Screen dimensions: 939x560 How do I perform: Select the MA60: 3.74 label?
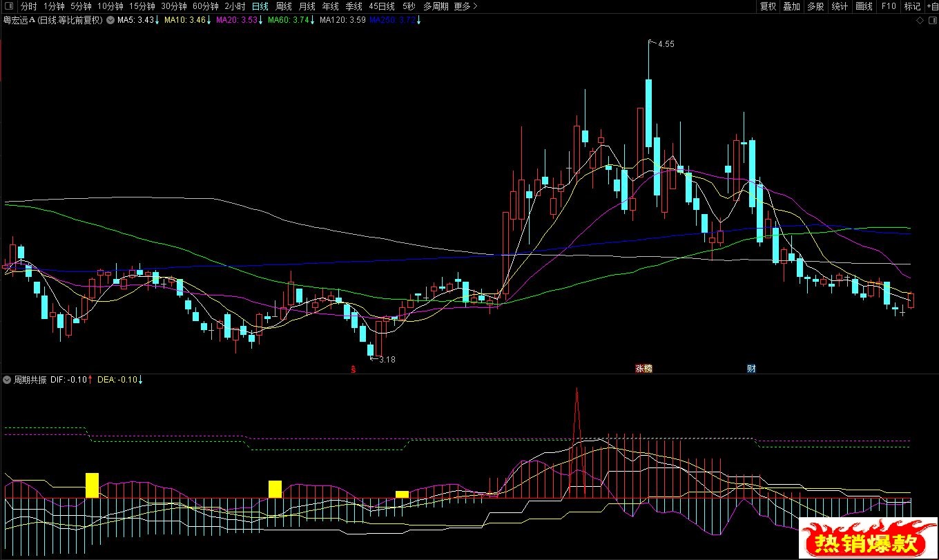(x=289, y=20)
